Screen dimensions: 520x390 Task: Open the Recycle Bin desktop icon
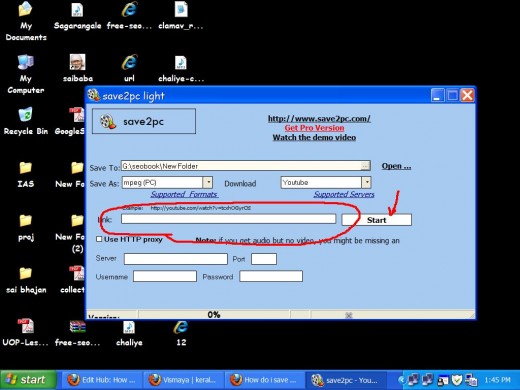click(x=26, y=121)
